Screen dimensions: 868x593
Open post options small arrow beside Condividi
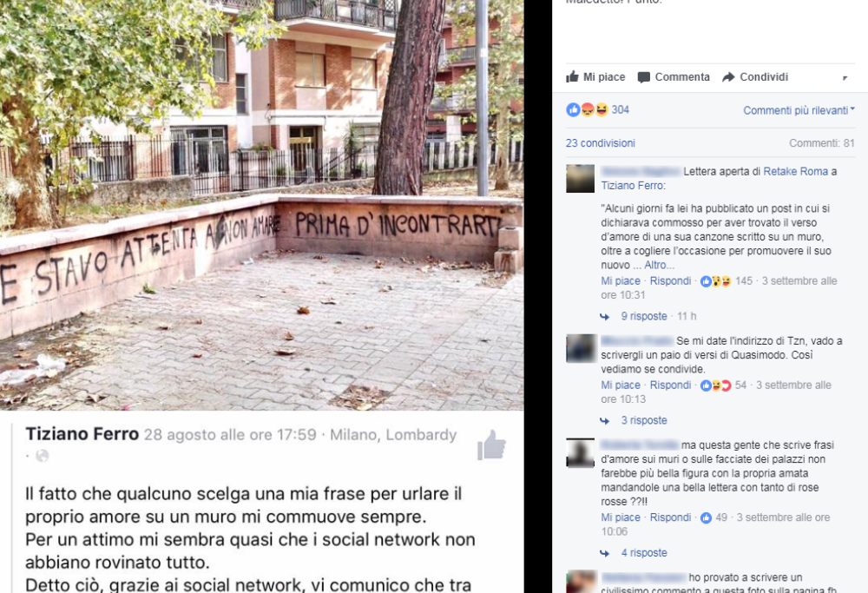845,78
